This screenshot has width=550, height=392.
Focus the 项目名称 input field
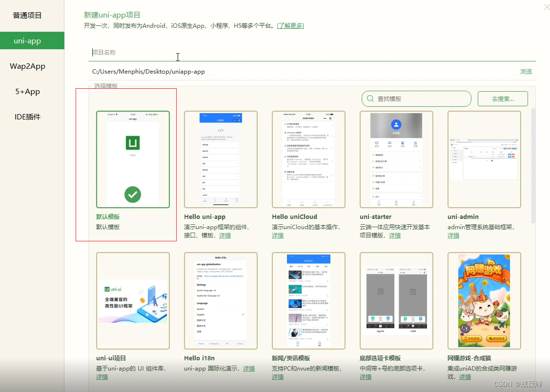tap(312, 53)
